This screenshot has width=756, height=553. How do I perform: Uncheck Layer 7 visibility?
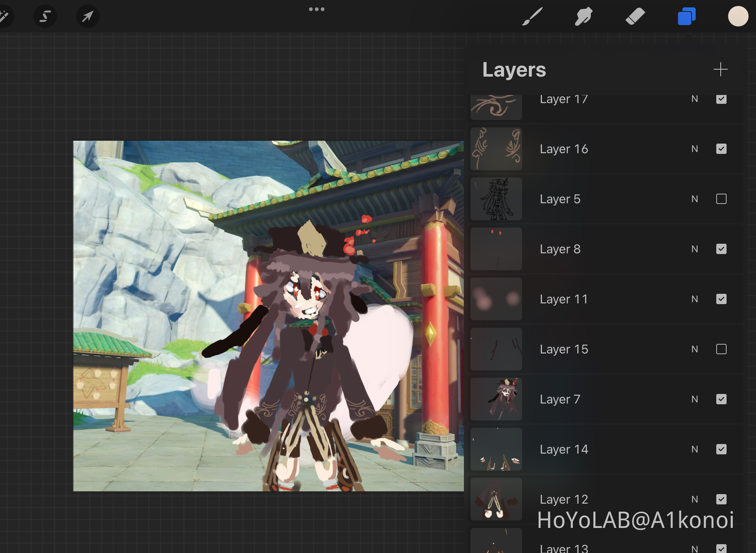point(721,399)
